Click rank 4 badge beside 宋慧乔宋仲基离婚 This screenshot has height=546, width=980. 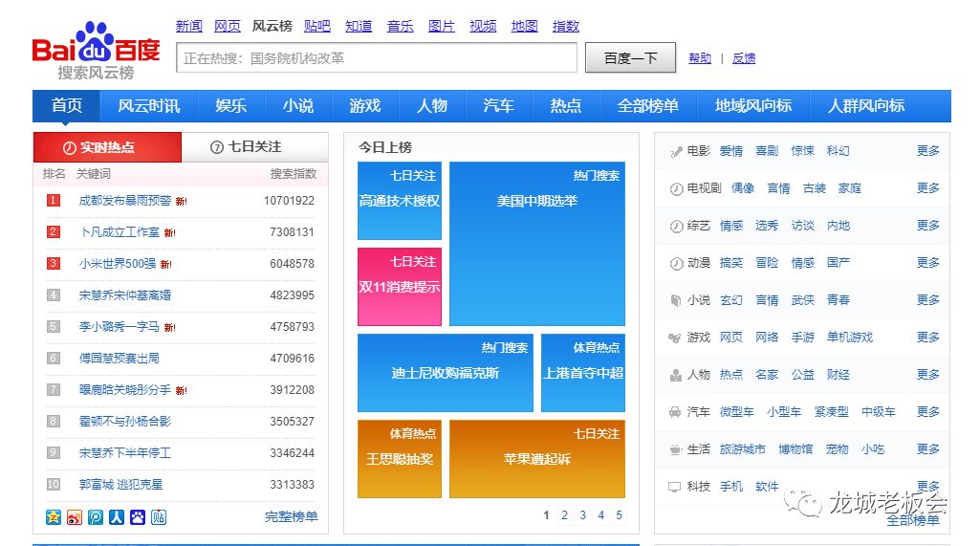pyautogui.click(x=54, y=295)
